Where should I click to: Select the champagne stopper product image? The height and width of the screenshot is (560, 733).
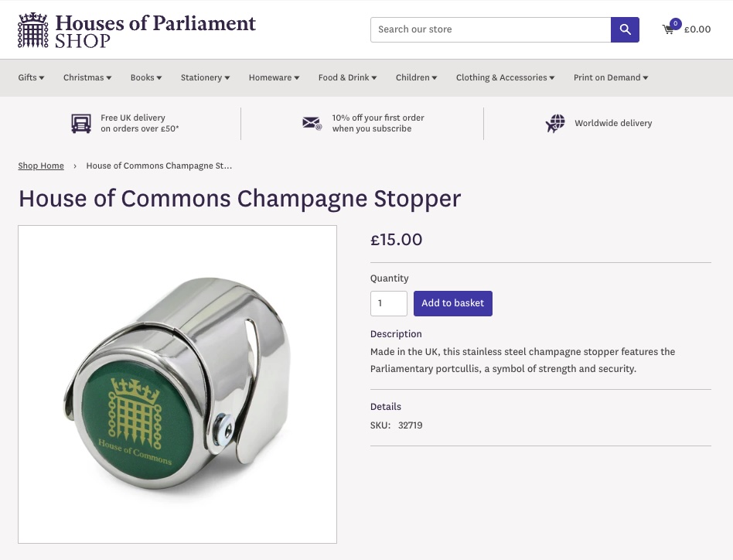coord(177,384)
